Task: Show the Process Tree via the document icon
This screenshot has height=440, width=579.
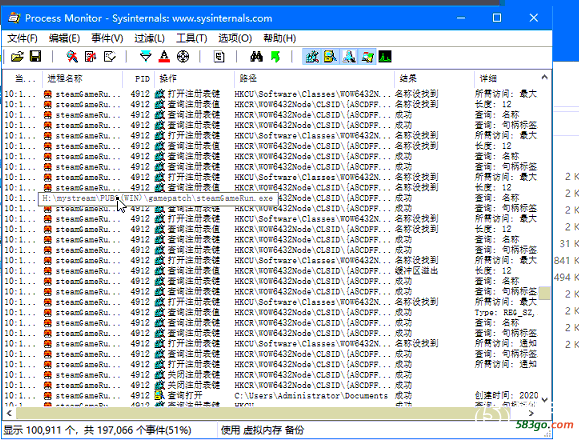Action: 219,56
